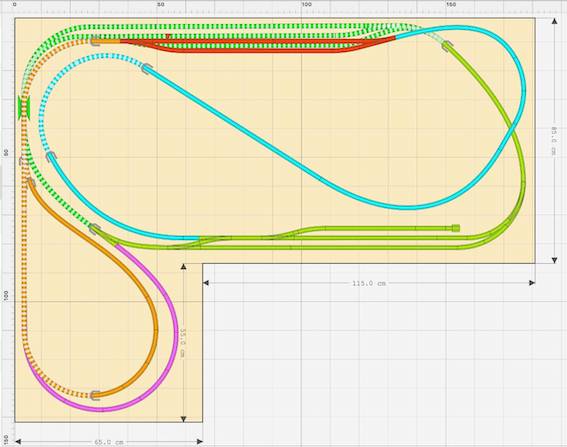Click tunnel portal at bottom of orange curve
This screenshot has width=567, height=447.
click(95, 395)
